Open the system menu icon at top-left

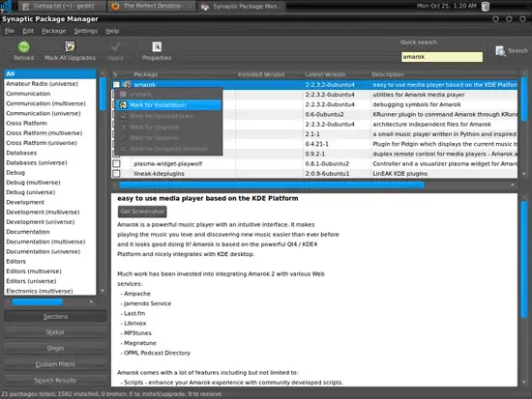pyautogui.click(x=6, y=6)
